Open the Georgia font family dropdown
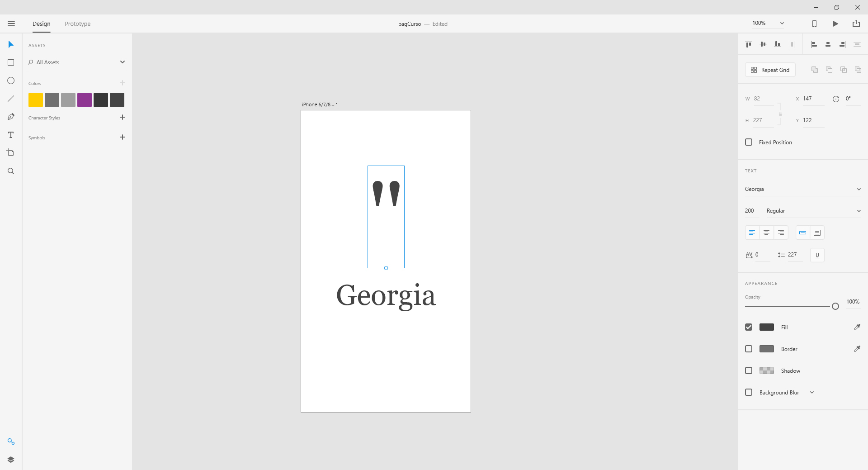This screenshot has width=868, height=470. (x=803, y=189)
